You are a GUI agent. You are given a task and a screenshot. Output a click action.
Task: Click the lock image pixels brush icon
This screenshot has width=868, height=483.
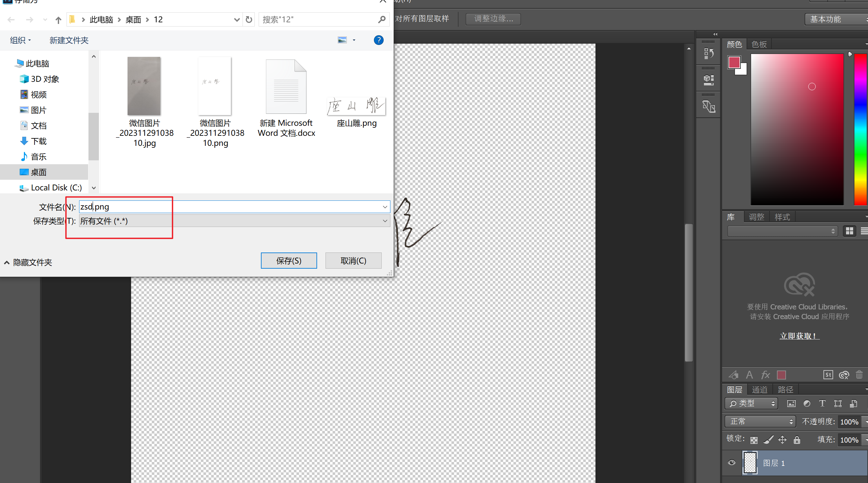(x=768, y=440)
